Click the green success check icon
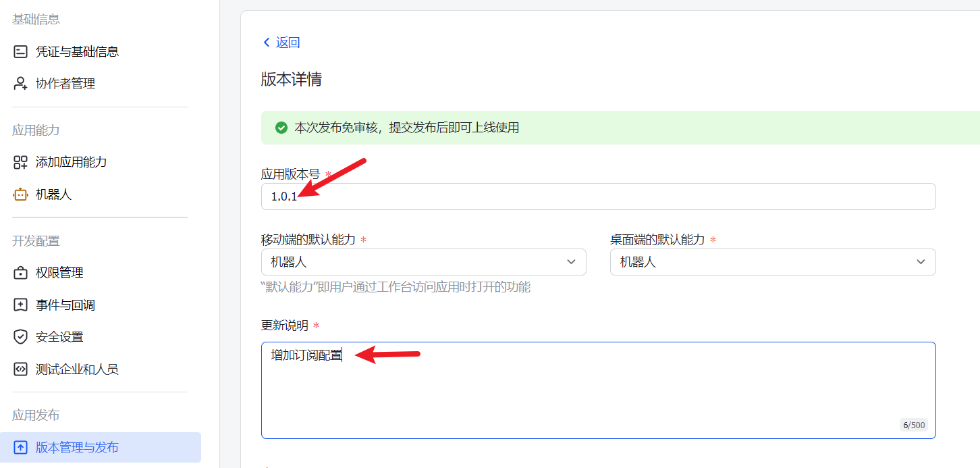 coord(281,128)
